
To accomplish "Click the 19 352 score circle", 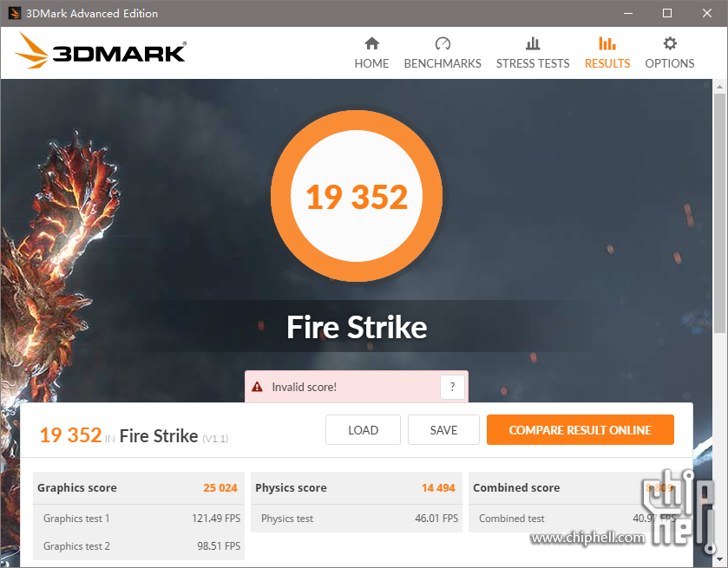I will 356,196.
